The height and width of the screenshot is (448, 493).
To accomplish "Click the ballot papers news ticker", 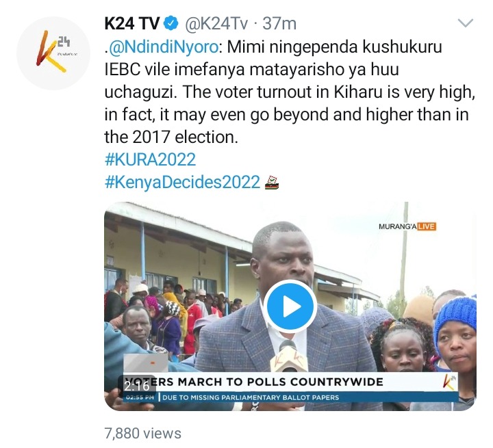I will point(251,397).
